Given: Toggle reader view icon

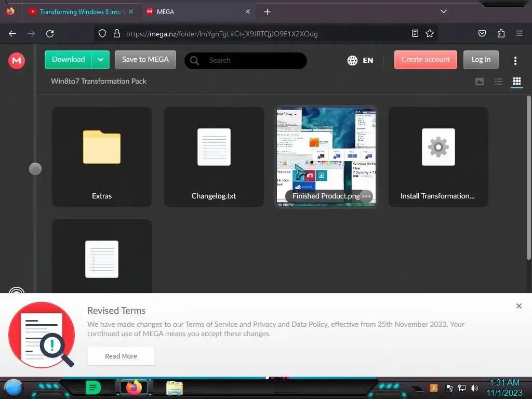Looking at the screenshot, I should pos(415,34).
